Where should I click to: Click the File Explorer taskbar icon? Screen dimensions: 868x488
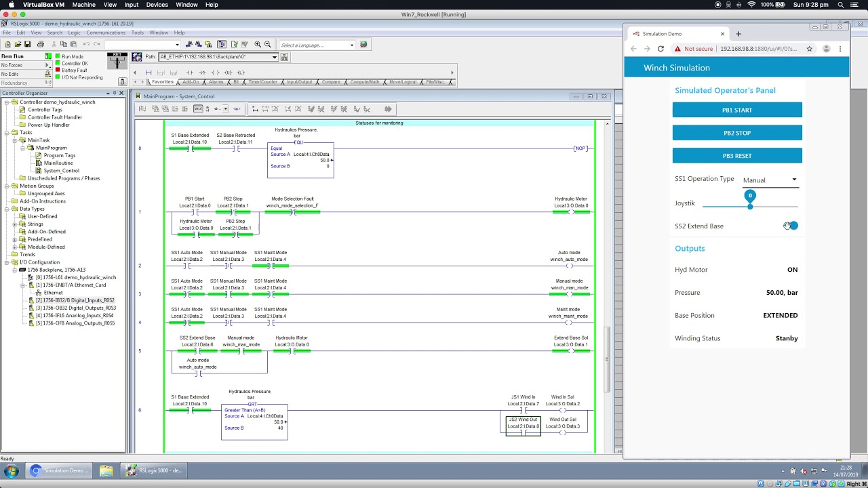(x=106, y=470)
